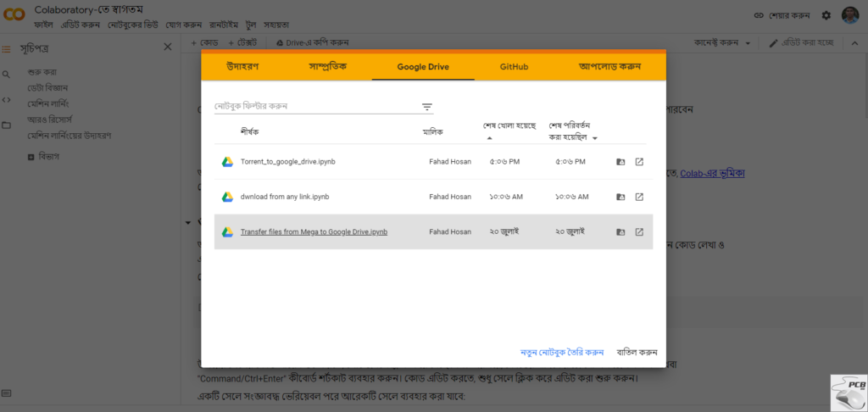868x412 pixels.
Task: Show Transfer files from Mega notebook in Drive
Action: click(620, 232)
